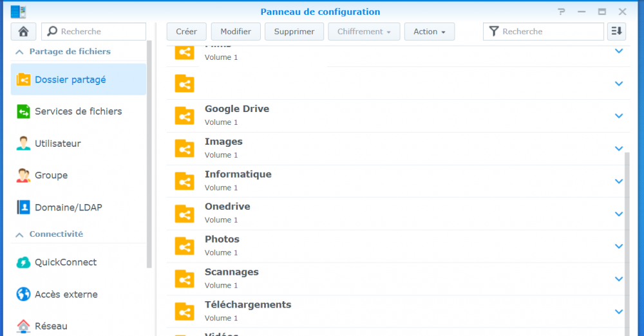This screenshot has height=336, width=644.
Task: Click the Google Drive shared folder icon
Action: pyautogui.click(x=184, y=116)
